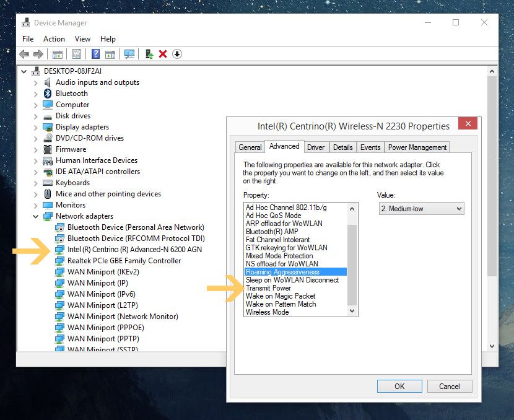Collapse the Network adapters category
Image resolution: width=514 pixels, height=420 pixels.
(x=36, y=216)
